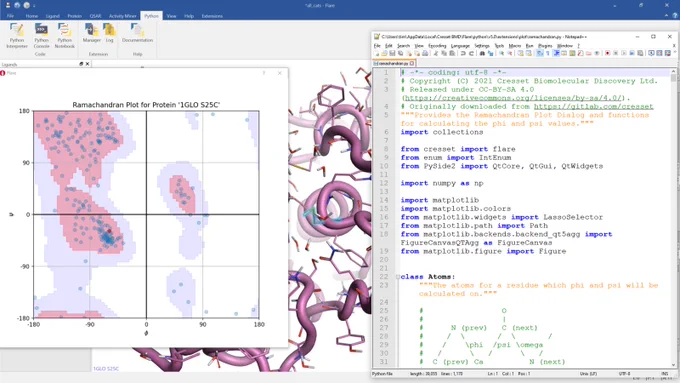Click the Replace icon in Notepad++ toolbar
This screenshot has height=383, width=680.
pos(490,53)
